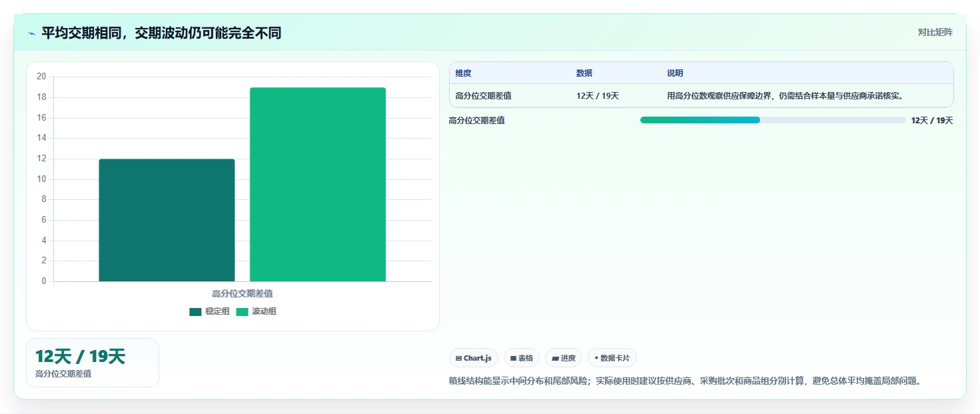
Task: Click the dark green 稳定组 bar
Action: coord(167,220)
